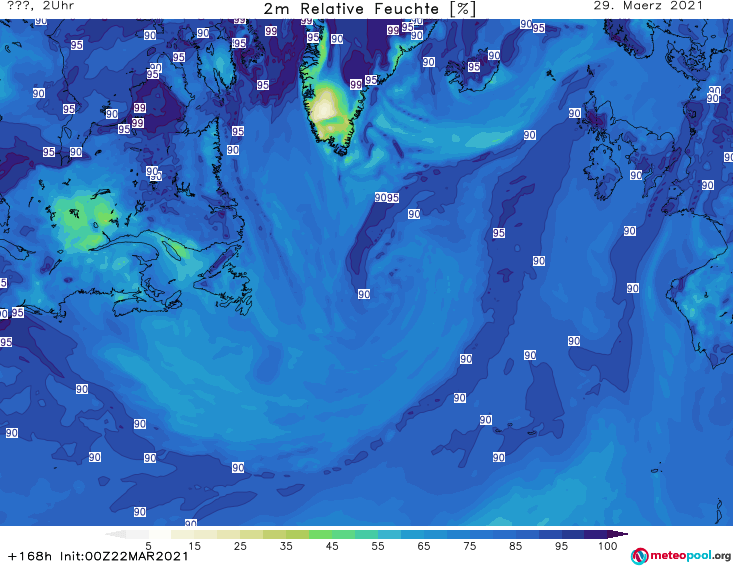Click the round meteopool logo icon

click(639, 556)
